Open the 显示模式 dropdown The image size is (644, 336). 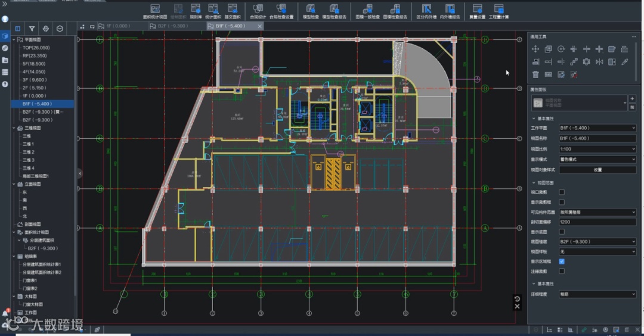click(x=597, y=159)
